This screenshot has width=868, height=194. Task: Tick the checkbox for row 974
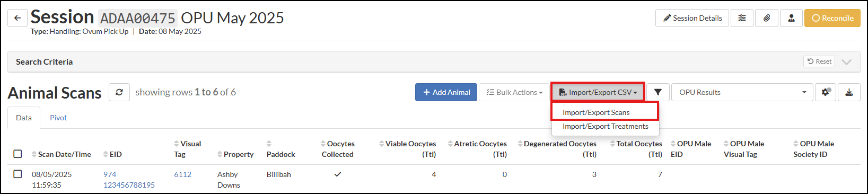(17, 174)
